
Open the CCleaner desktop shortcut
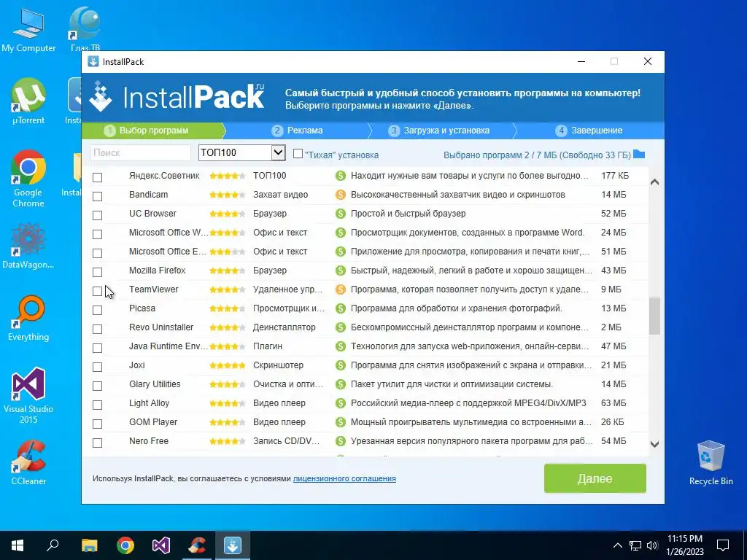pos(28,462)
